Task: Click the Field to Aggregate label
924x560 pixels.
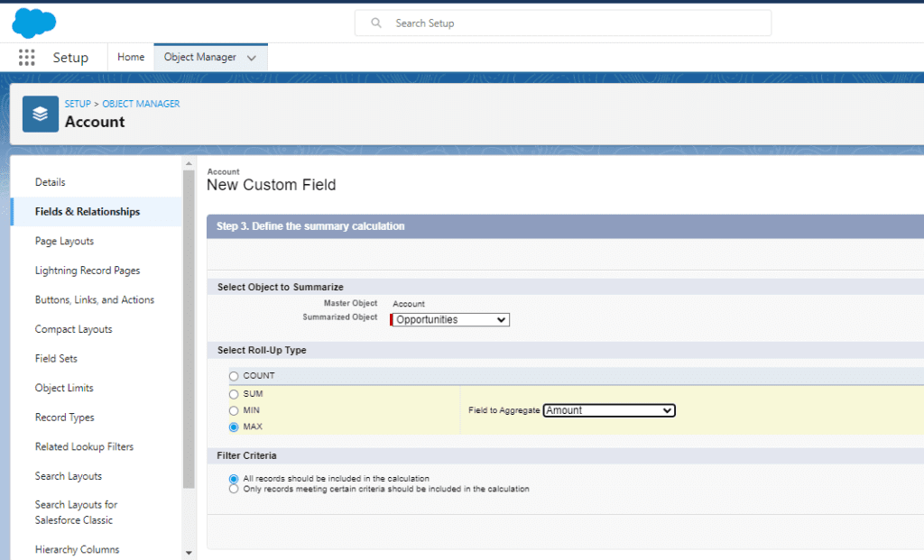Action: coord(504,410)
